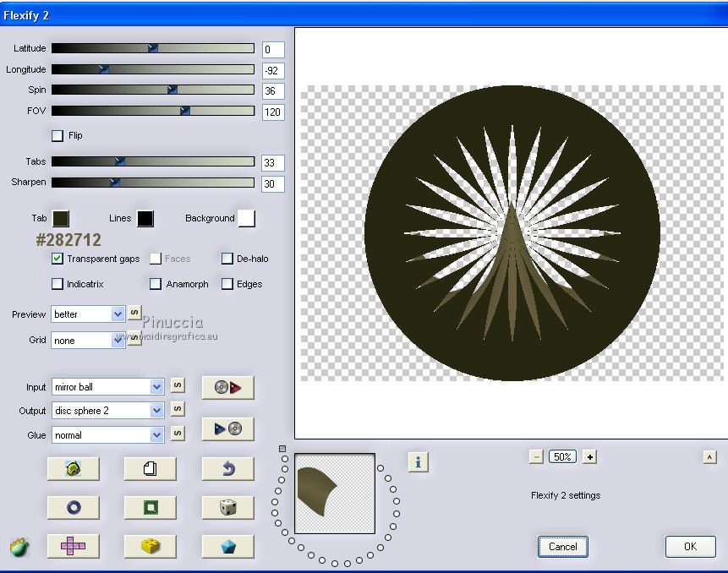Click the flaming pear logo icon
Viewport: 728px width, 573px height.
(19, 548)
